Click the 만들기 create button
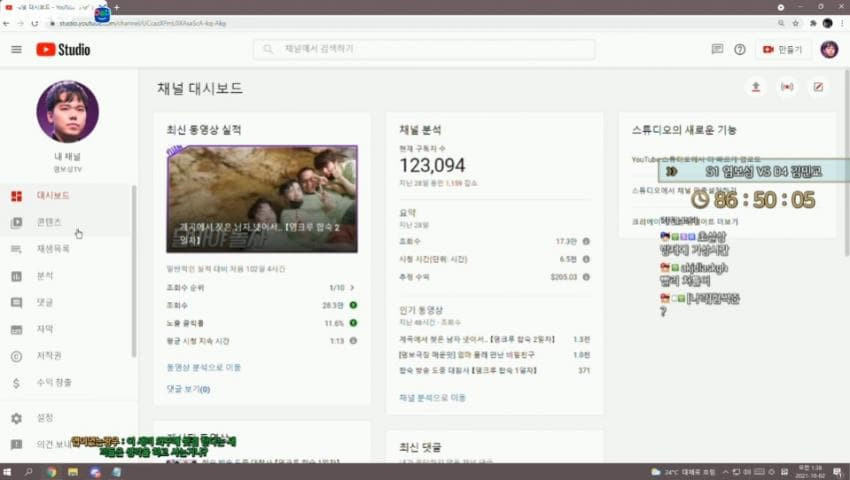 (782, 49)
